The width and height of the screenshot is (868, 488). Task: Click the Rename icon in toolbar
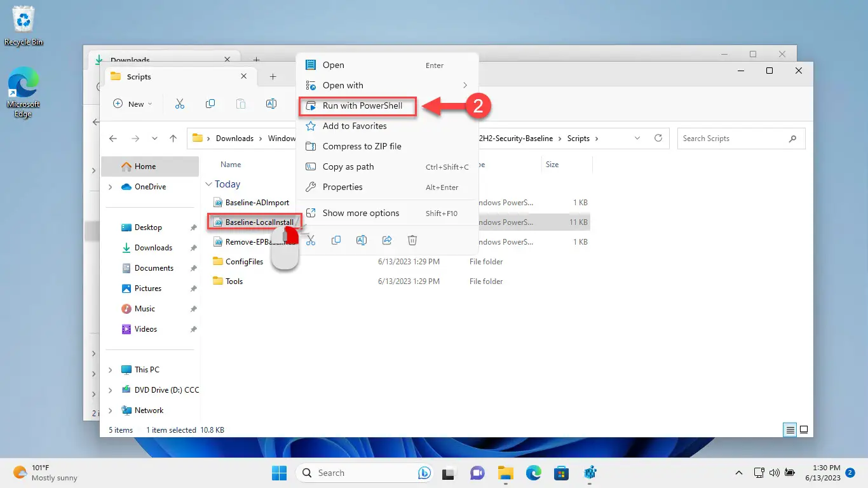pos(271,104)
